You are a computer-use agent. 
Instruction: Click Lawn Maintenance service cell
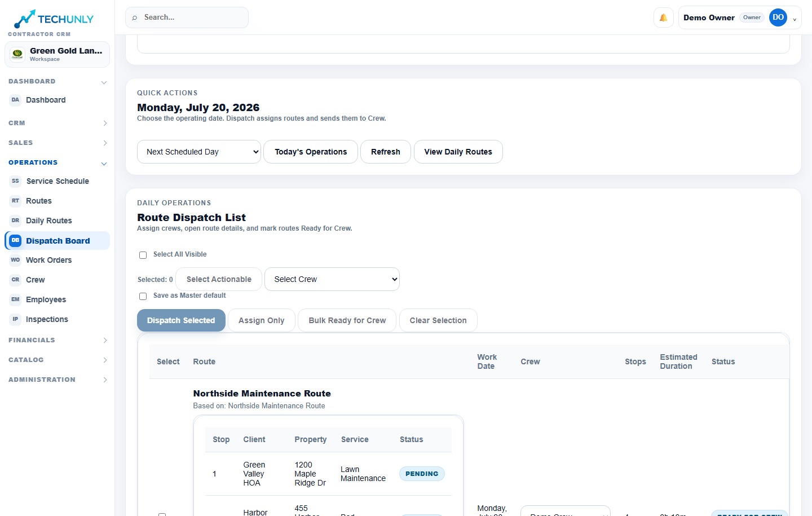[x=363, y=474]
